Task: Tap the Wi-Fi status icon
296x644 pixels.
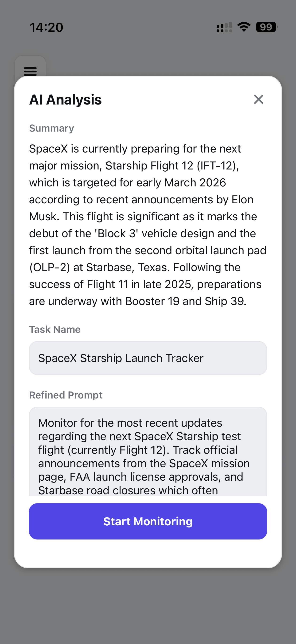Action: pyautogui.click(x=244, y=27)
